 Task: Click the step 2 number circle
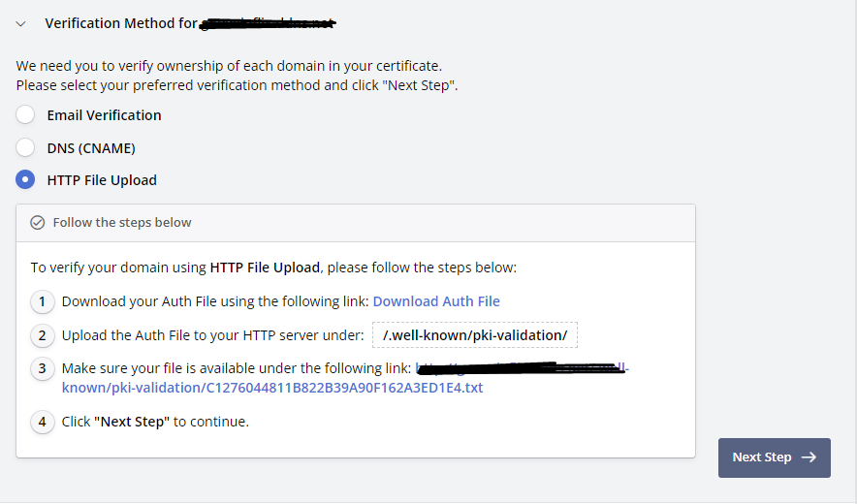pyautogui.click(x=42, y=336)
